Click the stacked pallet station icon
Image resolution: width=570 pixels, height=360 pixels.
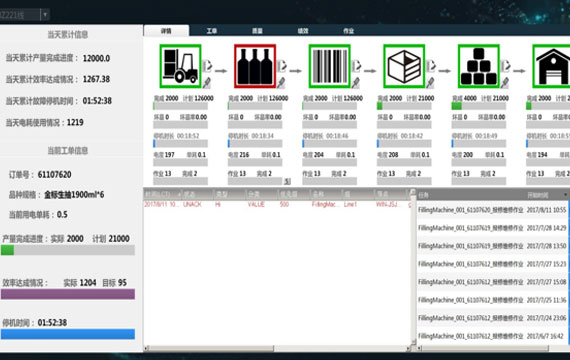[x=478, y=66]
